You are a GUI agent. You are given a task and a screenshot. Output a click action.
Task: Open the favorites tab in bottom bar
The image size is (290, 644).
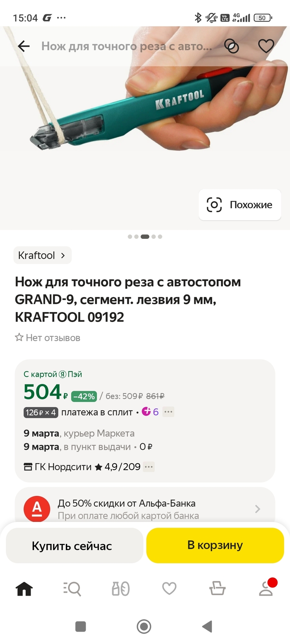[x=169, y=588]
